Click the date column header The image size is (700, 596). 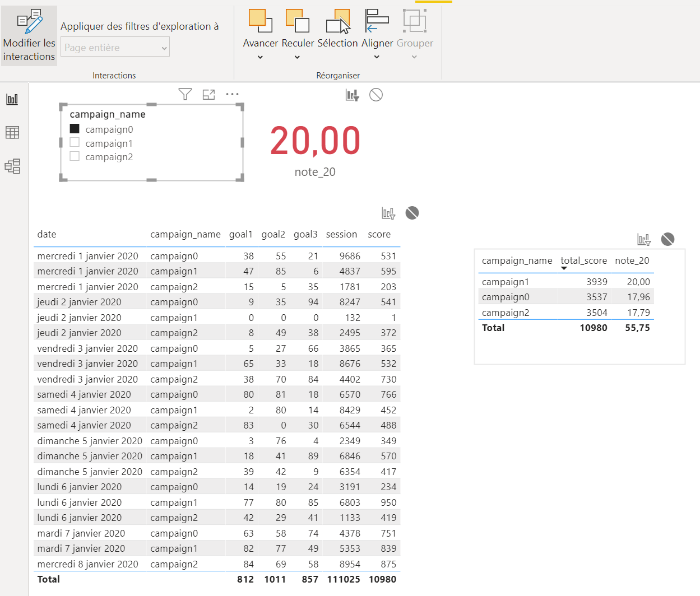(x=47, y=234)
